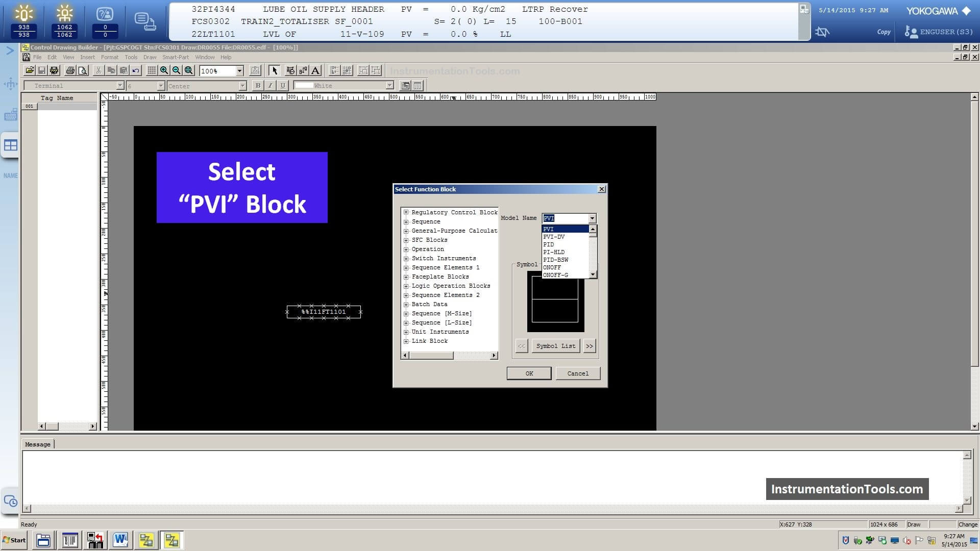Undo the last action
The image size is (980, 551).
pos(135,71)
